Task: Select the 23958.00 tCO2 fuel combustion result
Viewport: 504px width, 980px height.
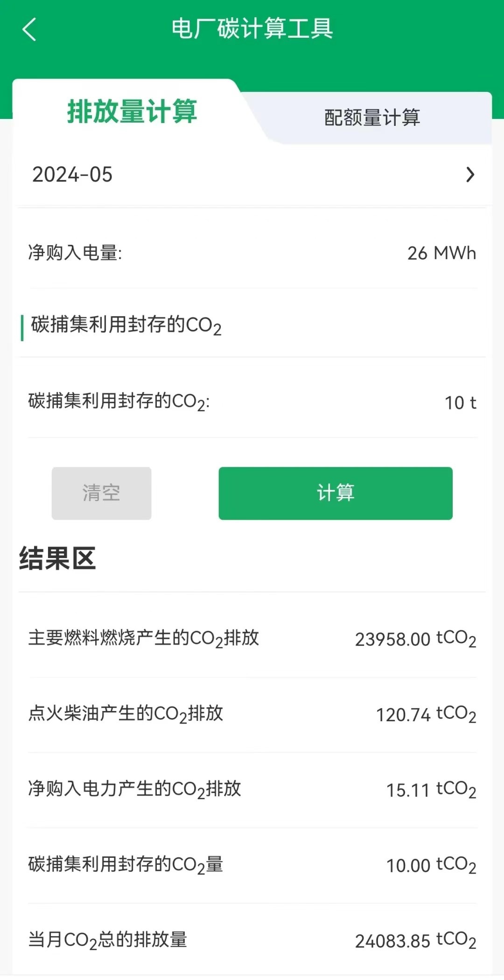Action: click(415, 639)
